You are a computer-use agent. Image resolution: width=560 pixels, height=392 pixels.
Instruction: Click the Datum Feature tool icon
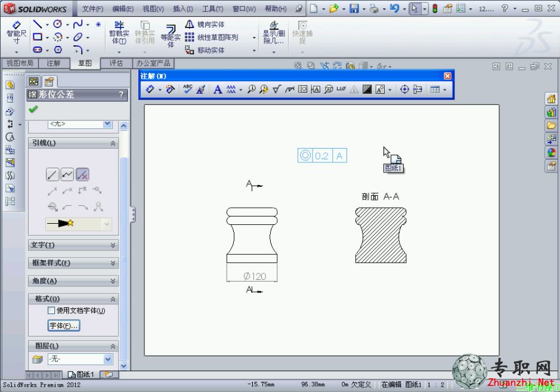point(315,89)
